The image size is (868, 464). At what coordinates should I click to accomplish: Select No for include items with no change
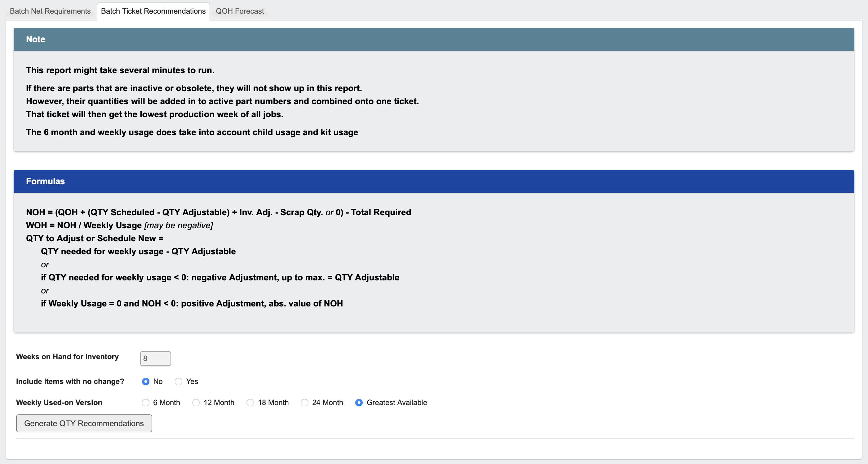[146, 381]
